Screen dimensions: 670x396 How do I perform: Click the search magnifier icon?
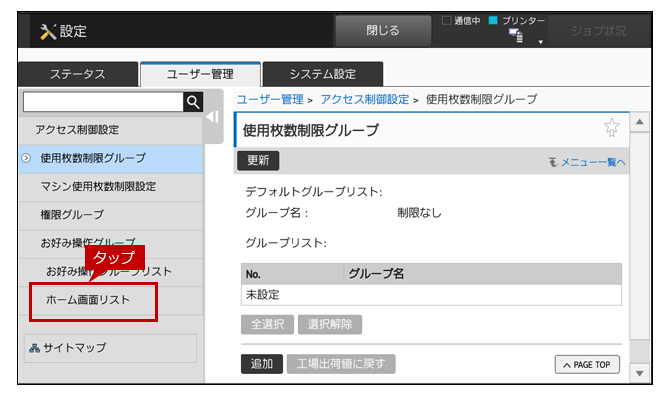193,102
